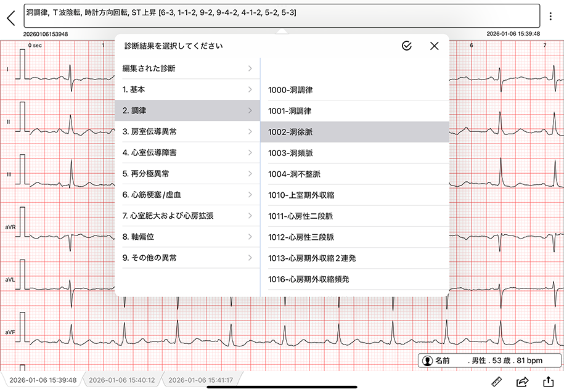Image resolution: width=564 pixels, height=392 pixels.
Task: Close the diagnosis selection dialog
Action: (x=435, y=46)
